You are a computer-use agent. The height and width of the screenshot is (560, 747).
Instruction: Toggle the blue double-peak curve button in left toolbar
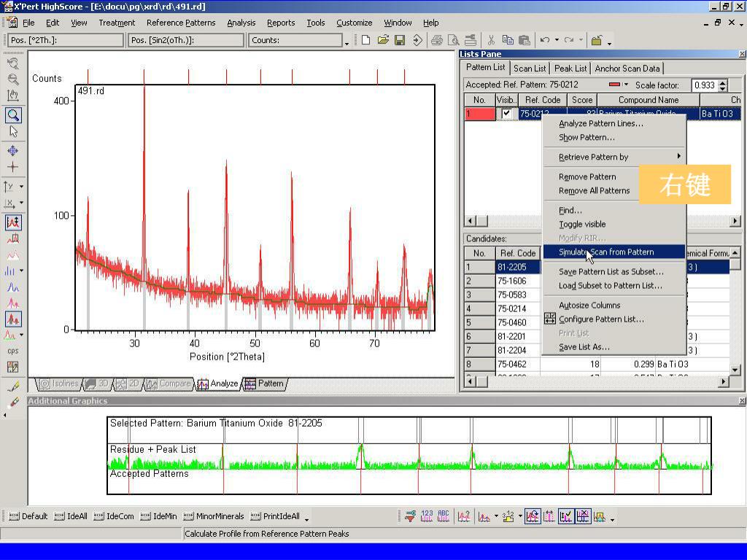[x=13, y=287]
